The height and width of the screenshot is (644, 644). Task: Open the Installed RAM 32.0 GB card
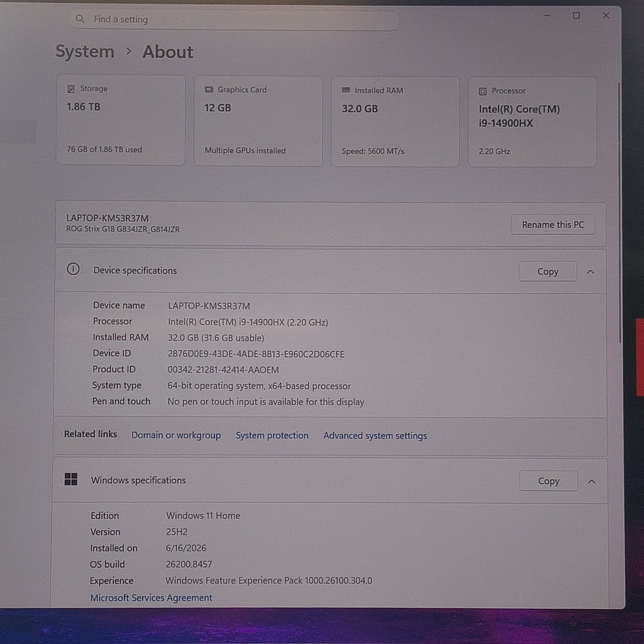tap(395, 122)
